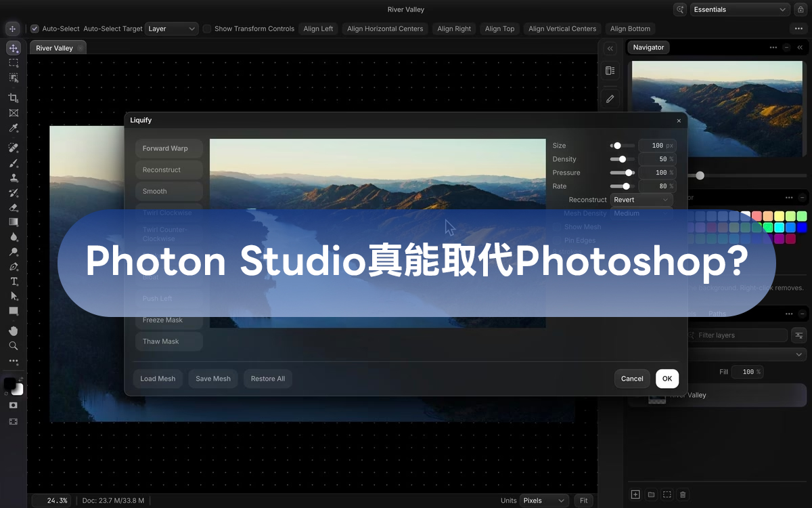812x508 pixels.
Task: Delete layer with the trash icon
Action: coord(683,494)
